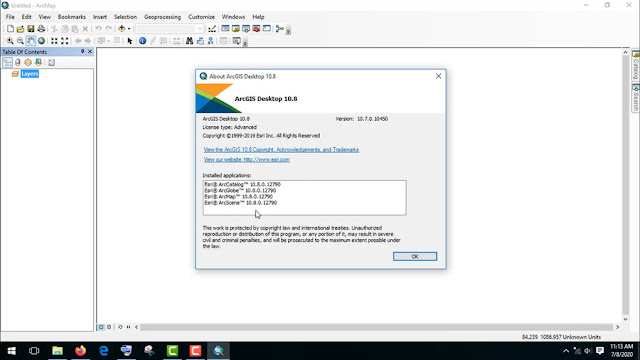Open the Geoprocessing menu
Viewport: 640px width, 360px height.
162,17
